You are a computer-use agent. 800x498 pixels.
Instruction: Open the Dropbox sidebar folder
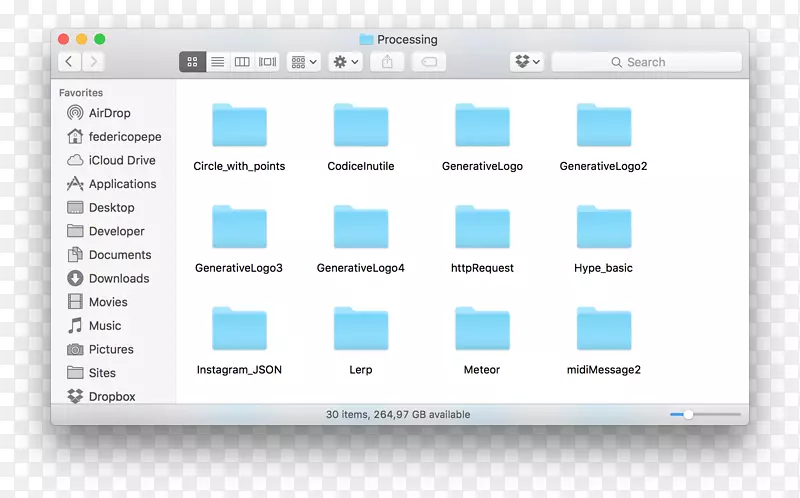[x=111, y=396]
